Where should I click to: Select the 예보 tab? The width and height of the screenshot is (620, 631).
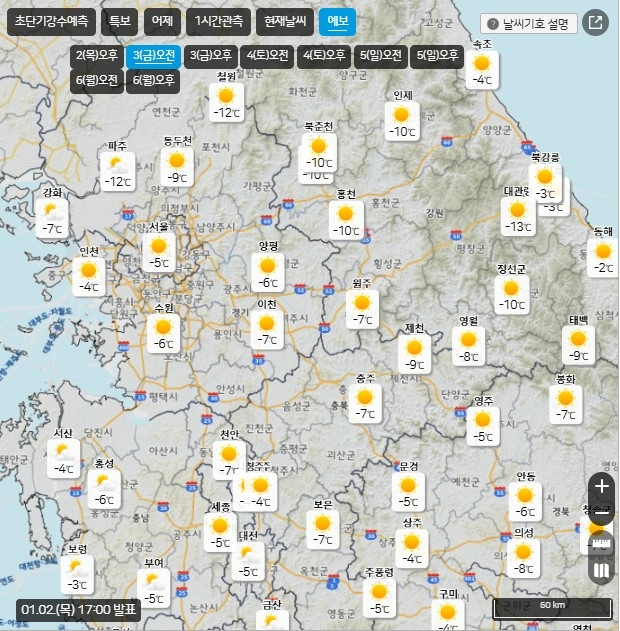pos(338,22)
